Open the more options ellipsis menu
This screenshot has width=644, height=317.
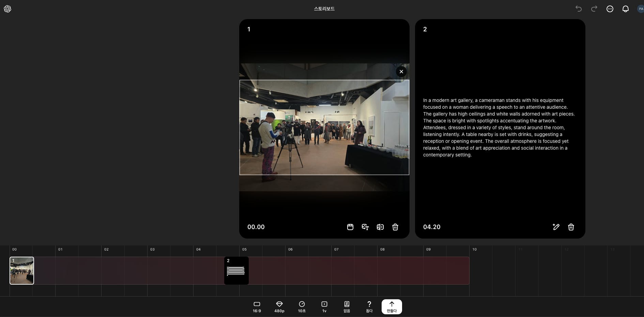point(610,9)
